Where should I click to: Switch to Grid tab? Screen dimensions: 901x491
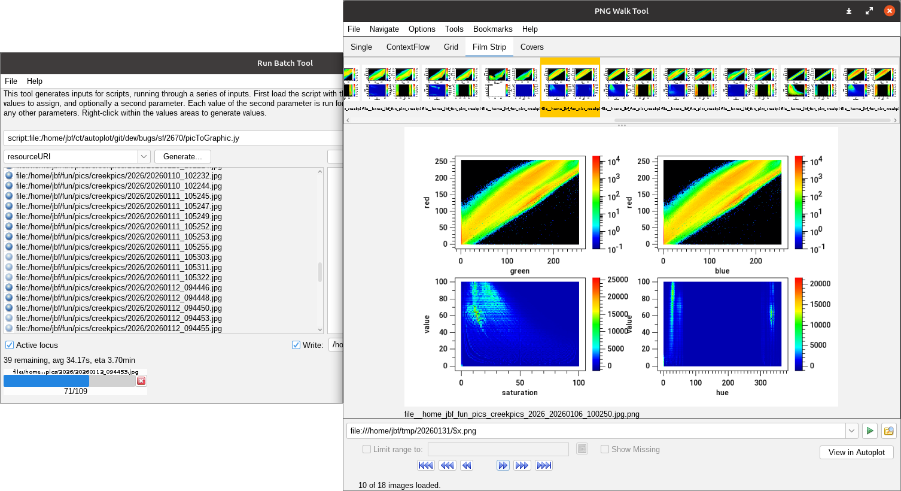click(450, 47)
